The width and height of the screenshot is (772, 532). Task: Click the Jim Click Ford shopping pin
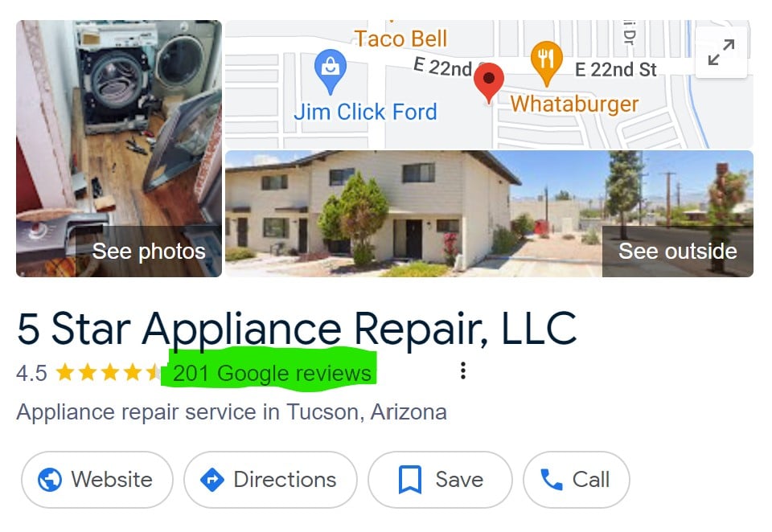pyautogui.click(x=331, y=72)
